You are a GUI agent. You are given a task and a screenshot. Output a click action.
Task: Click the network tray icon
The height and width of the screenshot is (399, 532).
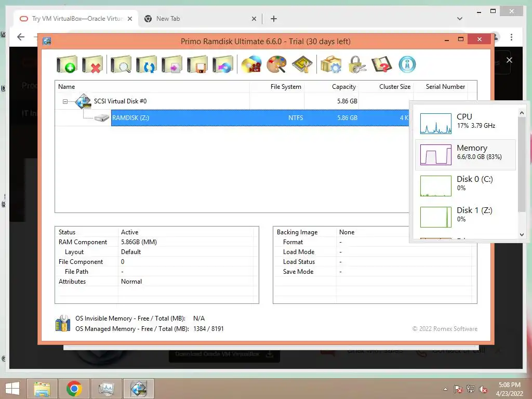click(471, 389)
